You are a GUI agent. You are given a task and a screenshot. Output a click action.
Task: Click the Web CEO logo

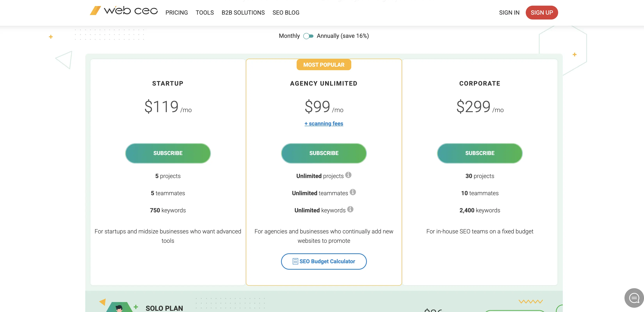pos(124,11)
